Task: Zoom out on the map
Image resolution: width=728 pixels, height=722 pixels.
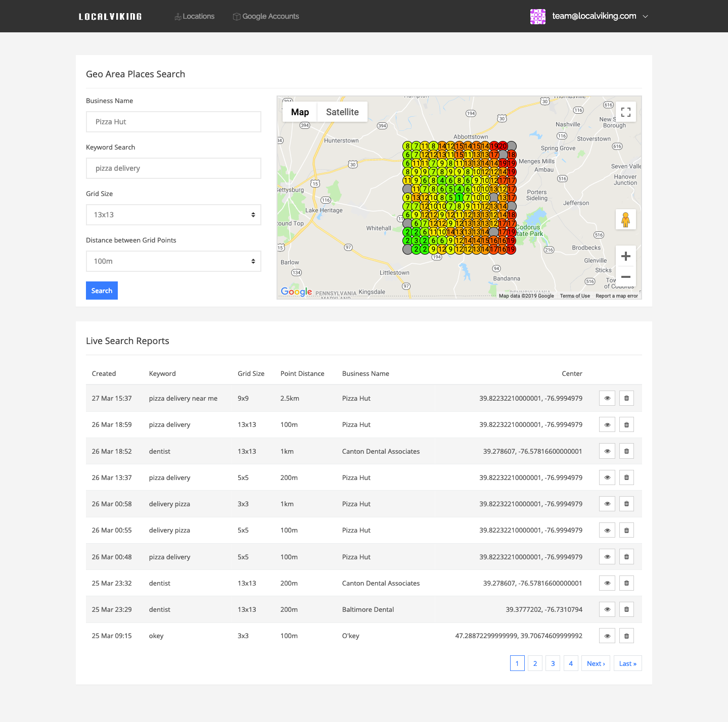Action: 626,277
